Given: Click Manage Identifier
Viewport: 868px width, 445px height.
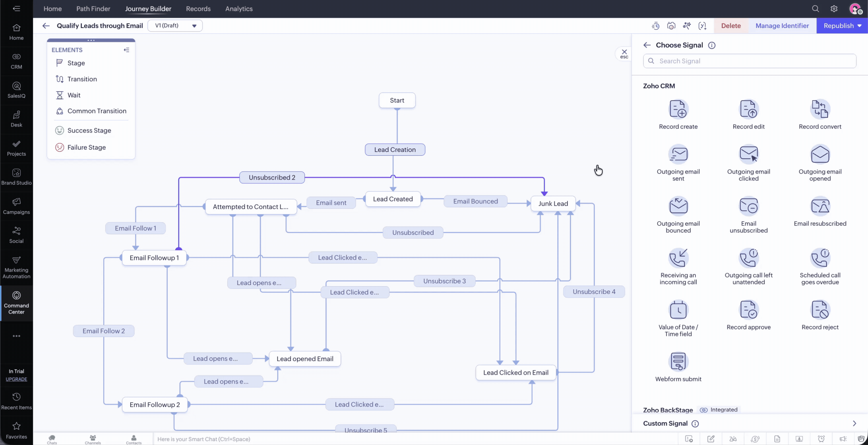Looking at the screenshot, I should tap(782, 26).
